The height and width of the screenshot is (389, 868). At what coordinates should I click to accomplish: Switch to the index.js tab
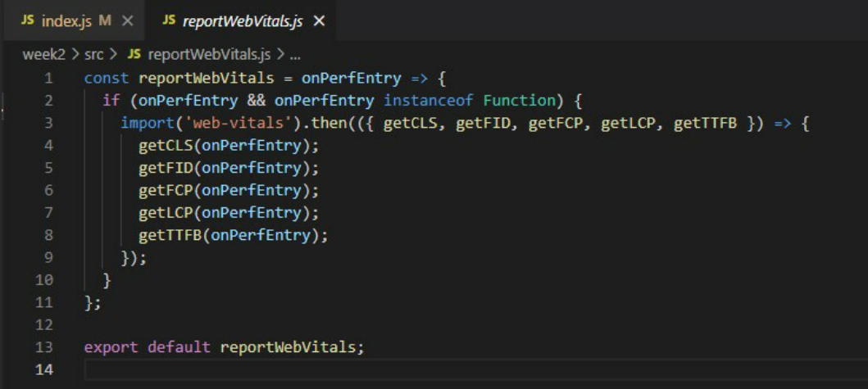[76, 21]
